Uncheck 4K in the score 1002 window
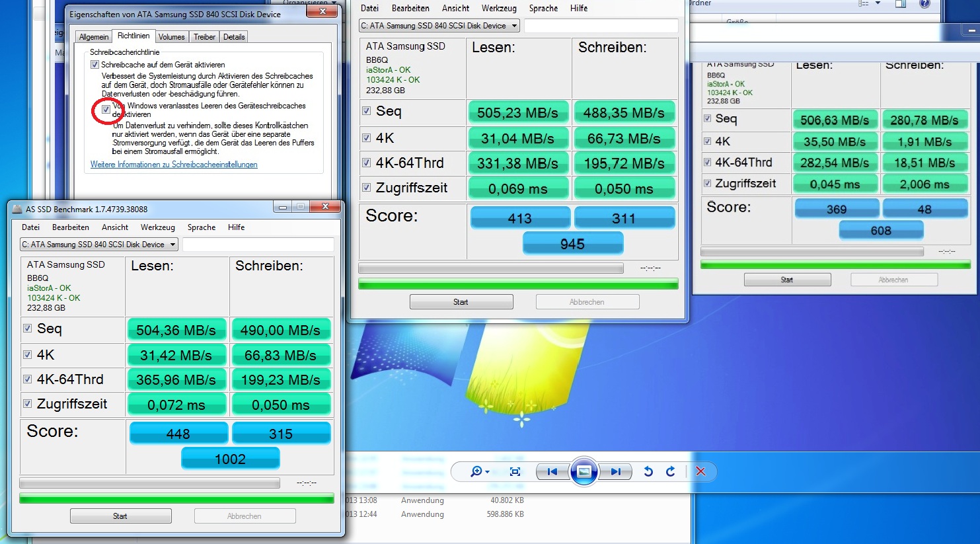 coord(27,355)
